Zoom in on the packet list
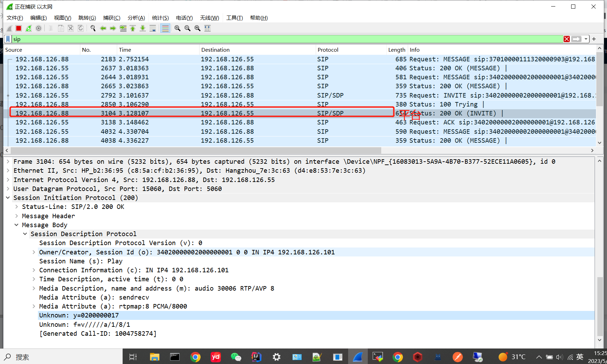 pyautogui.click(x=177, y=28)
